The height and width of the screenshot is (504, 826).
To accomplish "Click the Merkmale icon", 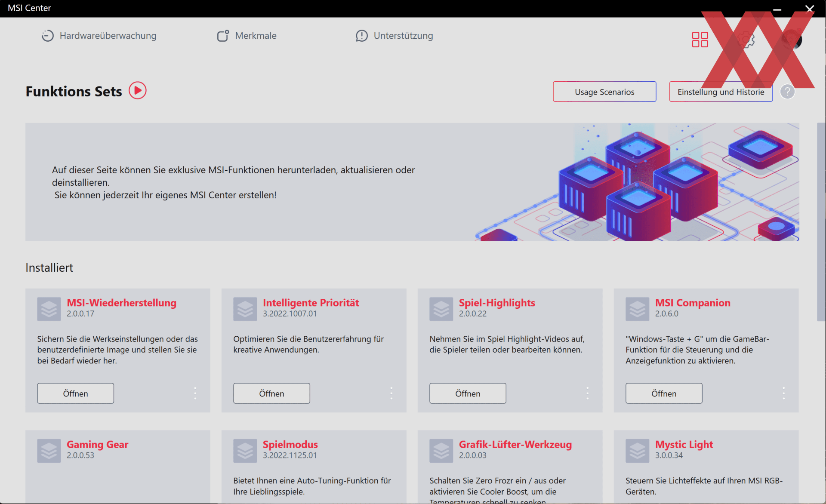I will click(x=223, y=36).
